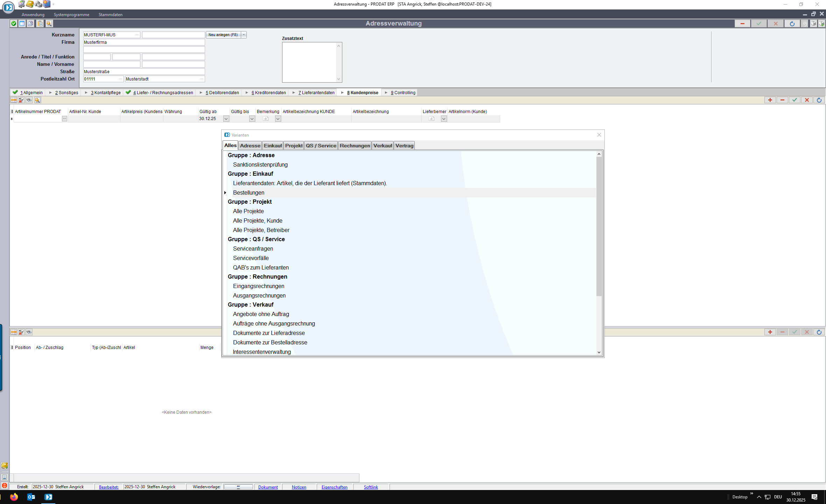Open the Gültig bis date dropdown

click(x=252, y=119)
